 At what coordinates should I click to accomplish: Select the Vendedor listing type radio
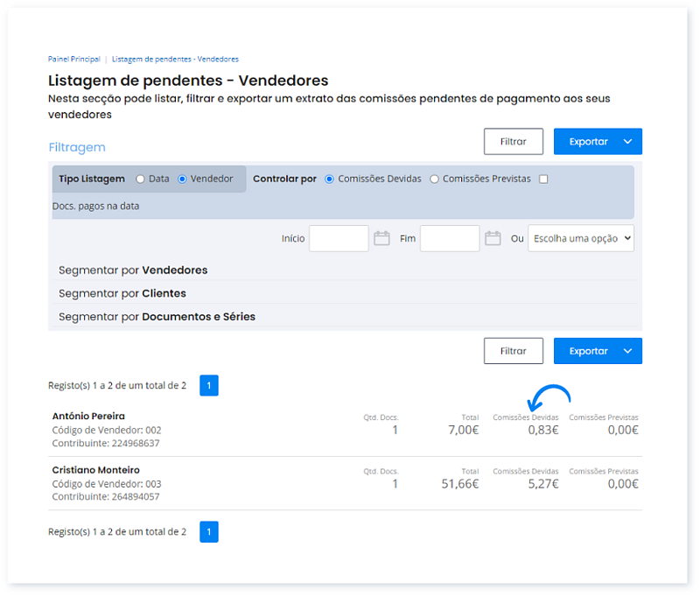(x=182, y=179)
